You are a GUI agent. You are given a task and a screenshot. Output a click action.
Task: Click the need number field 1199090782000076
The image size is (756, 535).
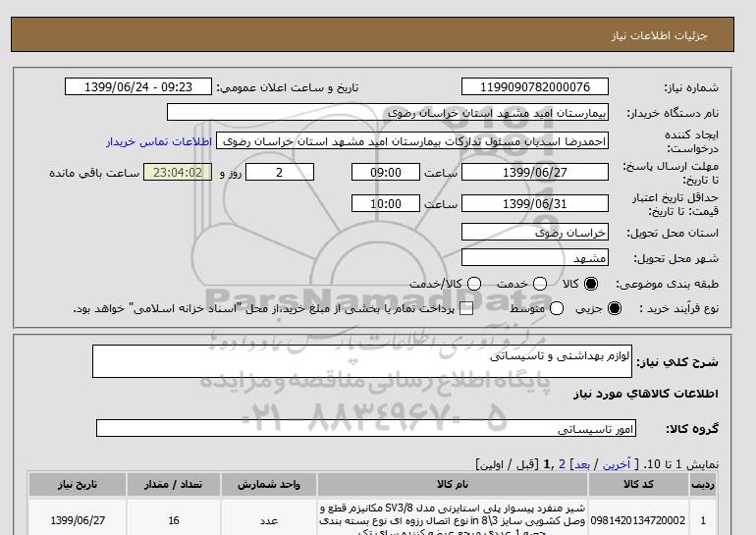(535, 86)
